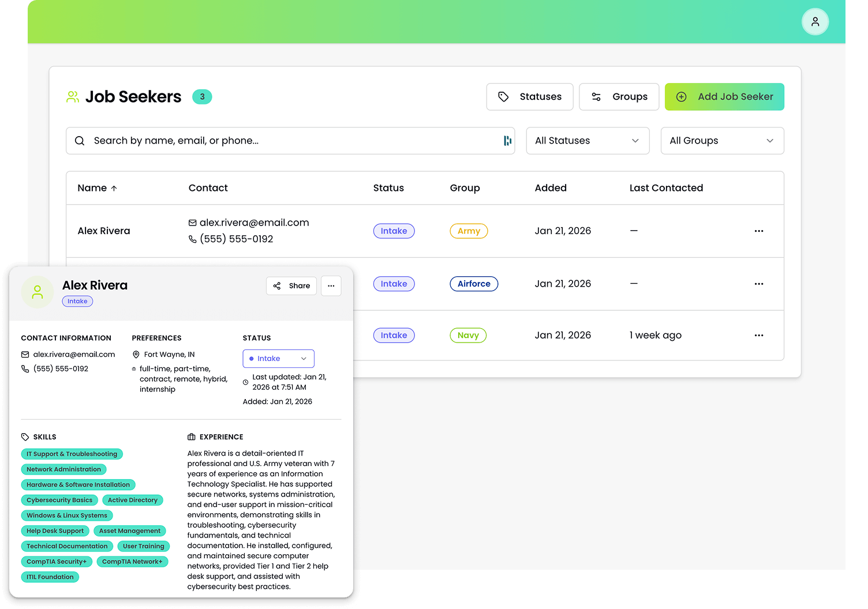
Task: Open the All Statuses dropdown
Action: pyautogui.click(x=587, y=140)
